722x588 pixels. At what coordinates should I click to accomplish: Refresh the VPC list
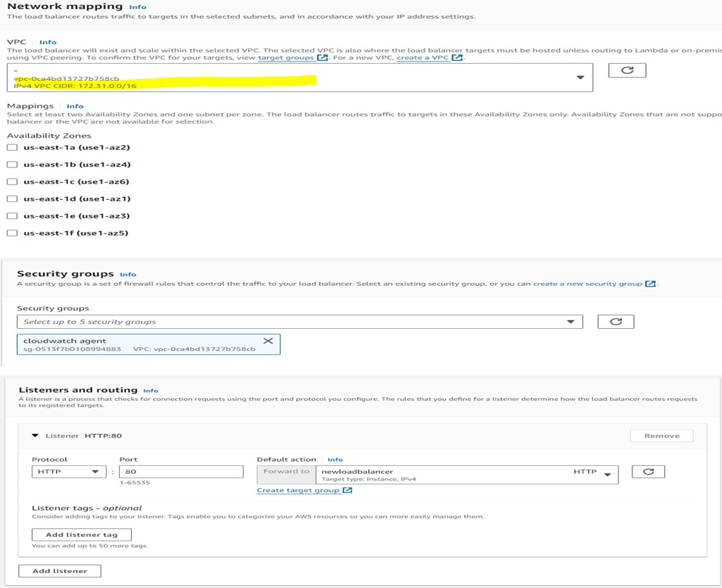point(626,70)
